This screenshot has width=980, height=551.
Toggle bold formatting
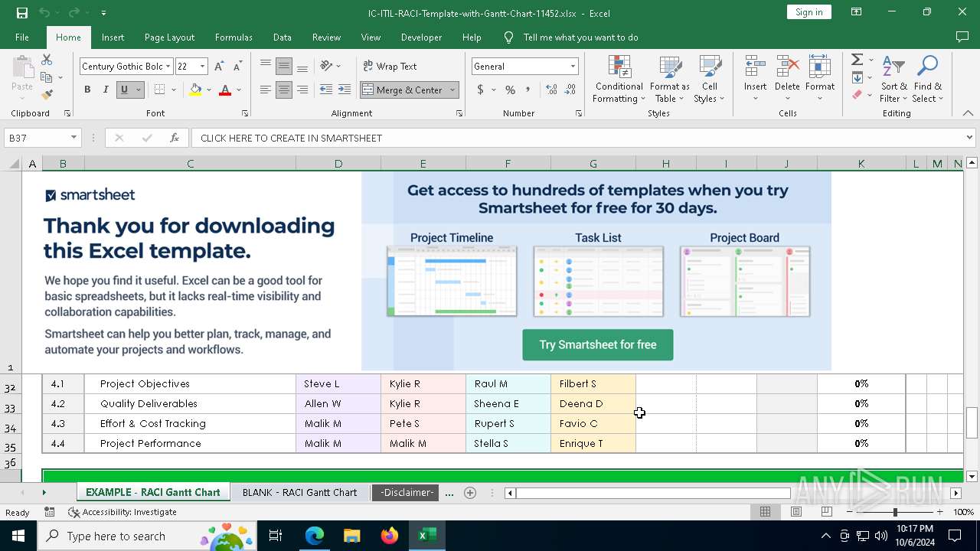87,90
